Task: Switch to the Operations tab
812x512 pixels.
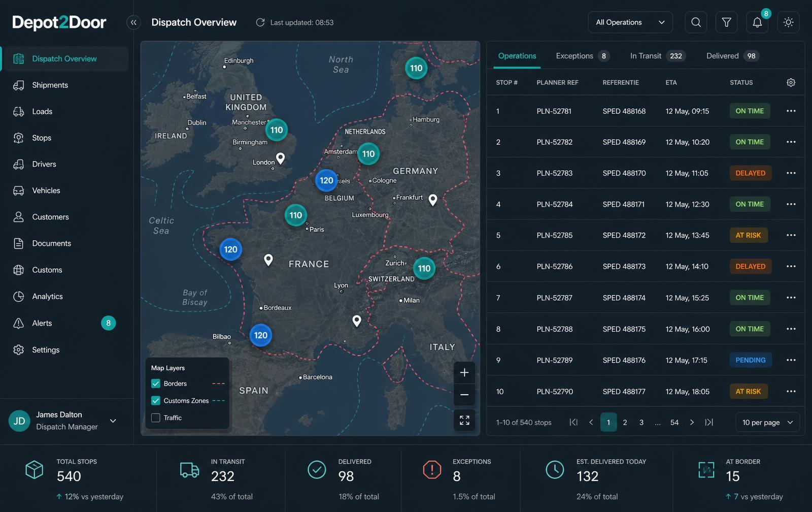Action: tap(517, 56)
